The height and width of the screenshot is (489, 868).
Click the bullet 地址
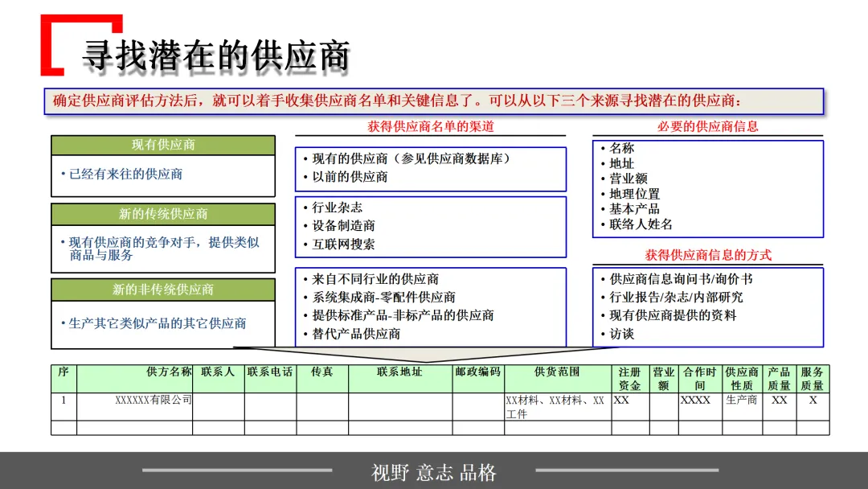(621, 164)
